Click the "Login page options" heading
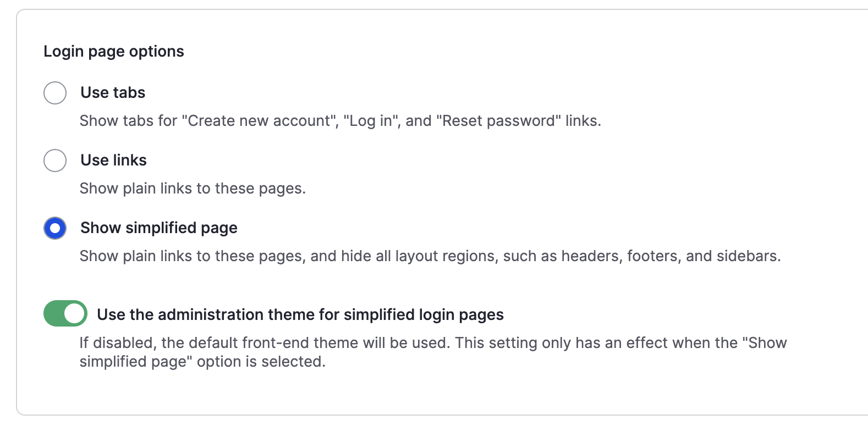Viewport: 868px width, 431px height. [114, 51]
